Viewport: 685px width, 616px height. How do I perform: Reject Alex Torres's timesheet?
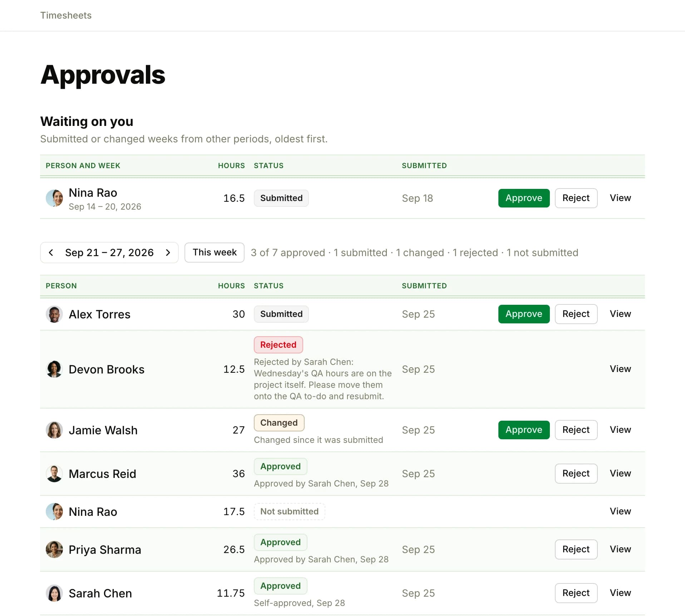576,314
